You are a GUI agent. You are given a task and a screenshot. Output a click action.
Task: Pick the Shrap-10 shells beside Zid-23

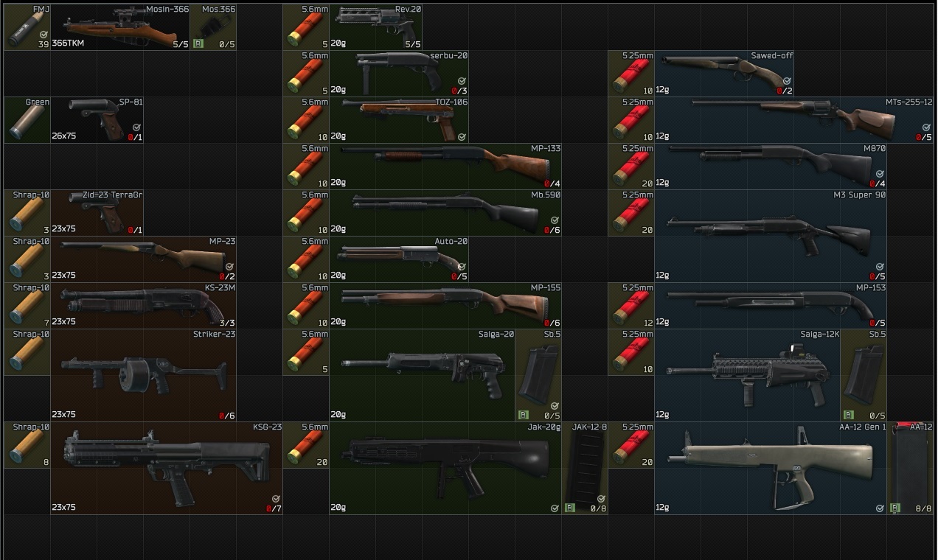click(27, 212)
